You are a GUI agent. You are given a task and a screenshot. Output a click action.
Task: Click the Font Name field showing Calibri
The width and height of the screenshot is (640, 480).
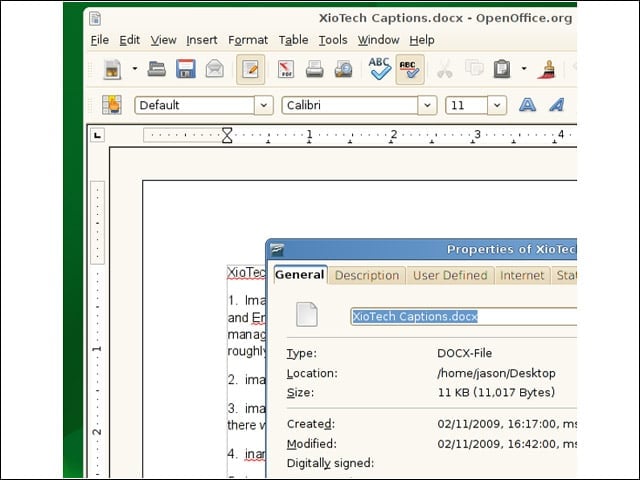pos(350,105)
